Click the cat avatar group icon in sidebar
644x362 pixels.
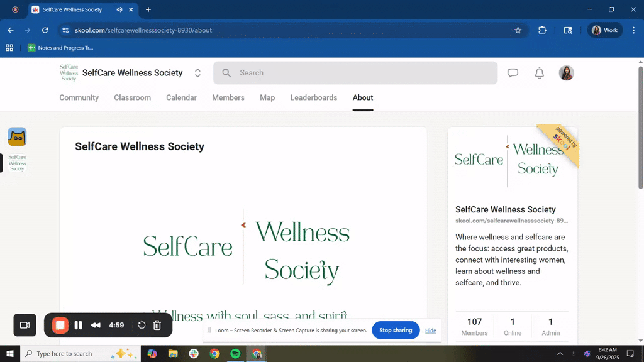(17, 136)
